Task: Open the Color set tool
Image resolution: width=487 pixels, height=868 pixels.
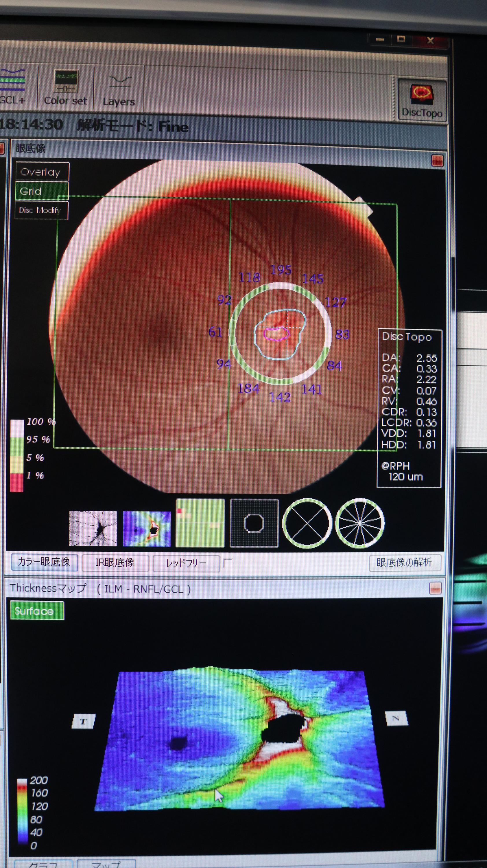Action: (66, 88)
